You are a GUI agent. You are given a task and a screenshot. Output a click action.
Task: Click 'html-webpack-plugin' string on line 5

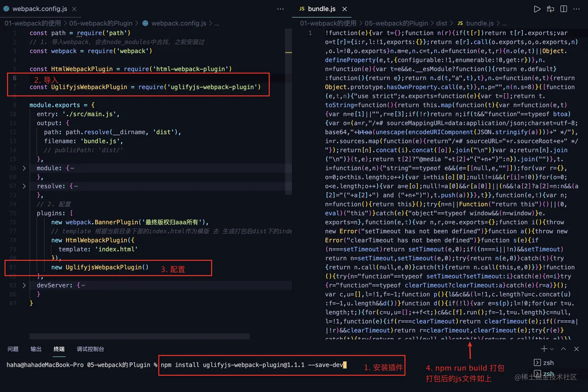tap(191, 69)
